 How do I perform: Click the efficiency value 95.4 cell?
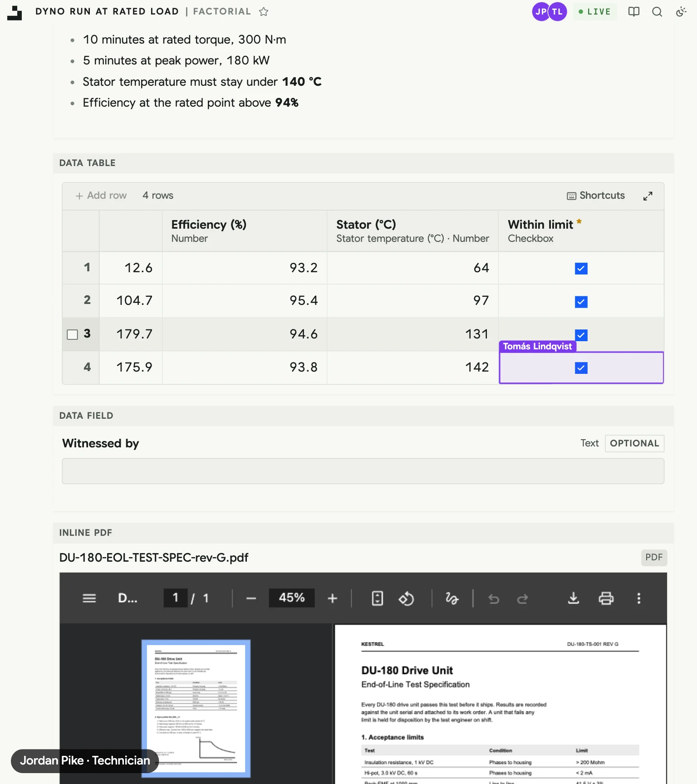(245, 301)
